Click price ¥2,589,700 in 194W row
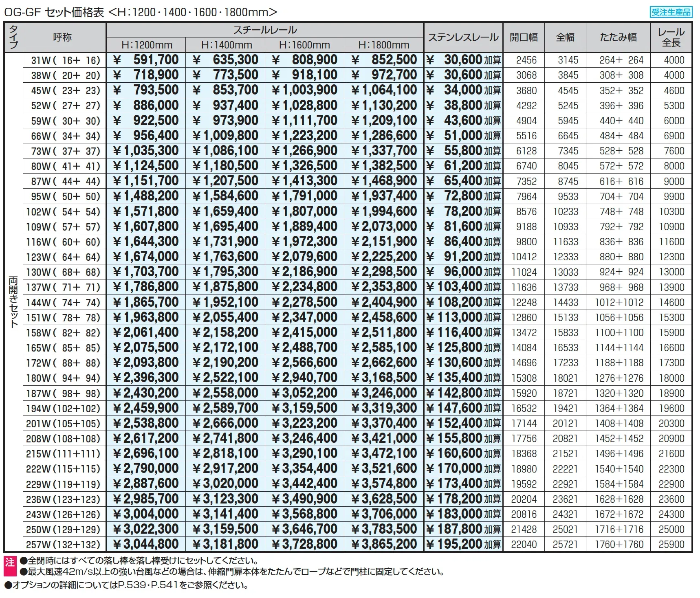Image resolution: width=700 pixels, height=598 pixels. (x=225, y=408)
